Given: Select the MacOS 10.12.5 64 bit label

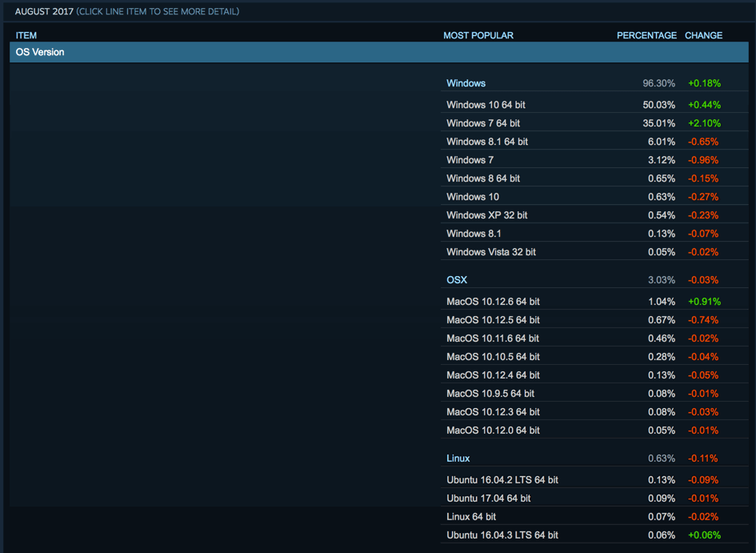Looking at the screenshot, I should (493, 320).
